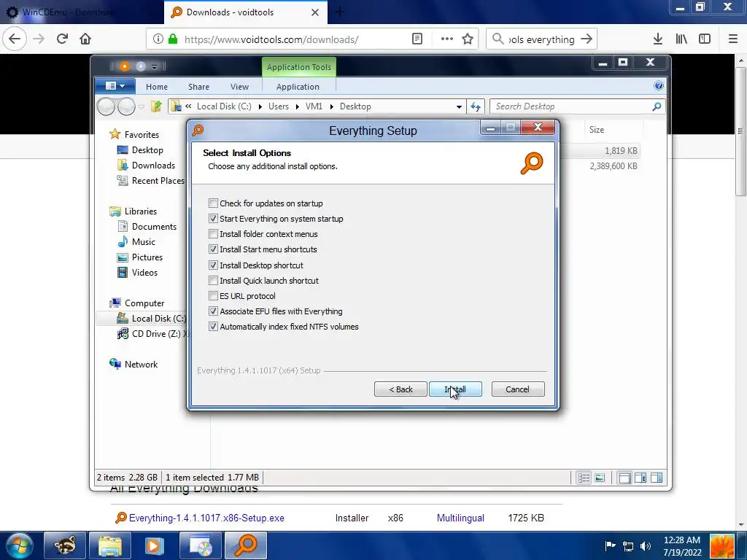This screenshot has height=560, width=747.
Task: Reload the voidtools page
Action: pyautogui.click(x=62, y=39)
